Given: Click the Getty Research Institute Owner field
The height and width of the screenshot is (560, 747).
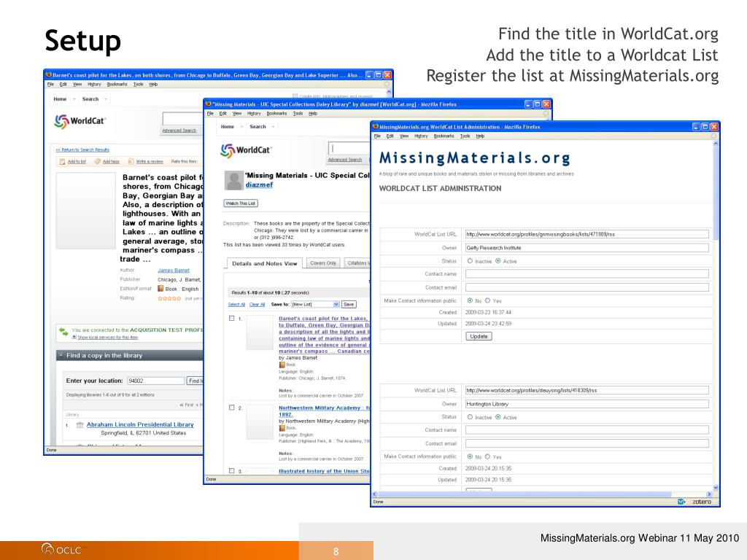Looking at the screenshot, I should (587, 248).
